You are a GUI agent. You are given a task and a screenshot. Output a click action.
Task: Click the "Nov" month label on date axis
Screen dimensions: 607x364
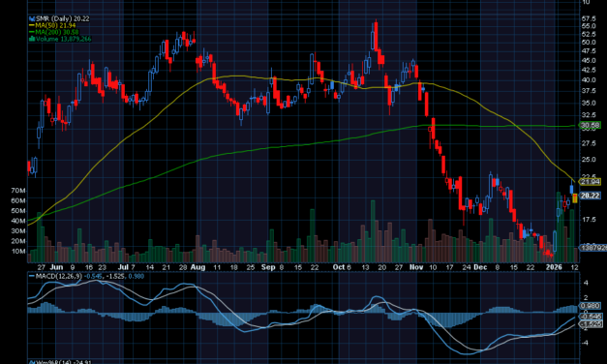(416, 267)
